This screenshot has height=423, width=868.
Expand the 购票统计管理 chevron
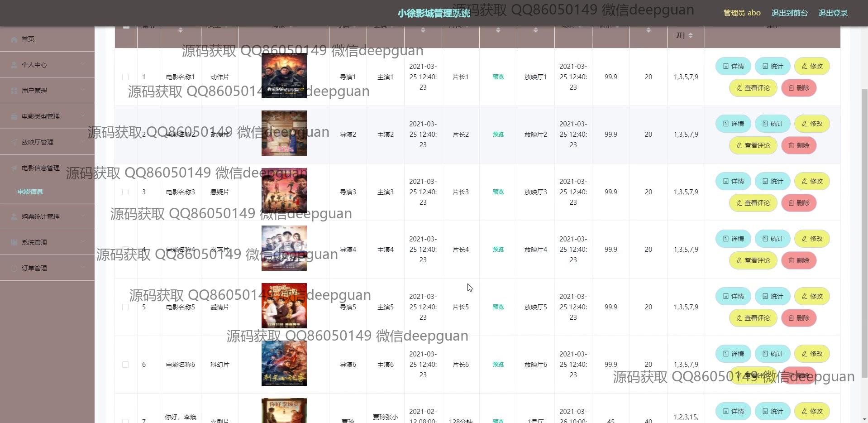[x=83, y=216]
